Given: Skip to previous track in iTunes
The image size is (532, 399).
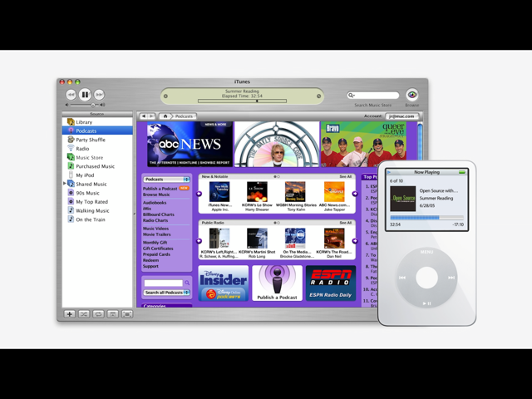Looking at the screenshot, I should coord(71,95).
